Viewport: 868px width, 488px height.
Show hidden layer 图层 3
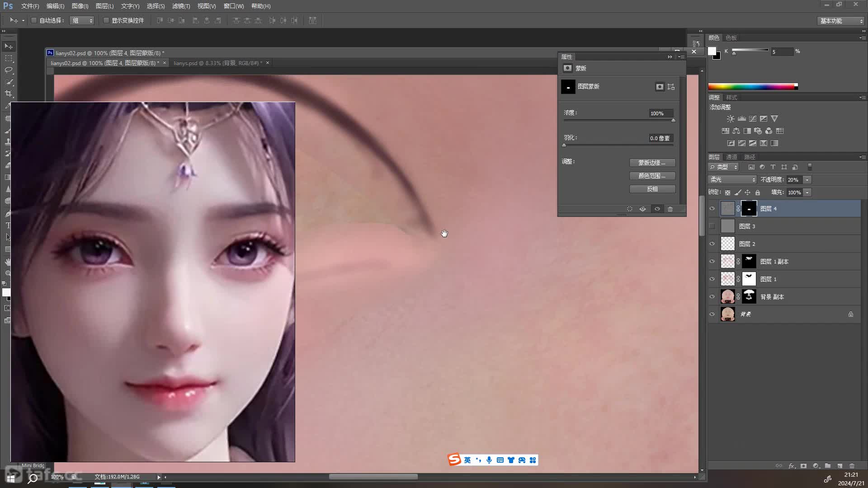712,226
